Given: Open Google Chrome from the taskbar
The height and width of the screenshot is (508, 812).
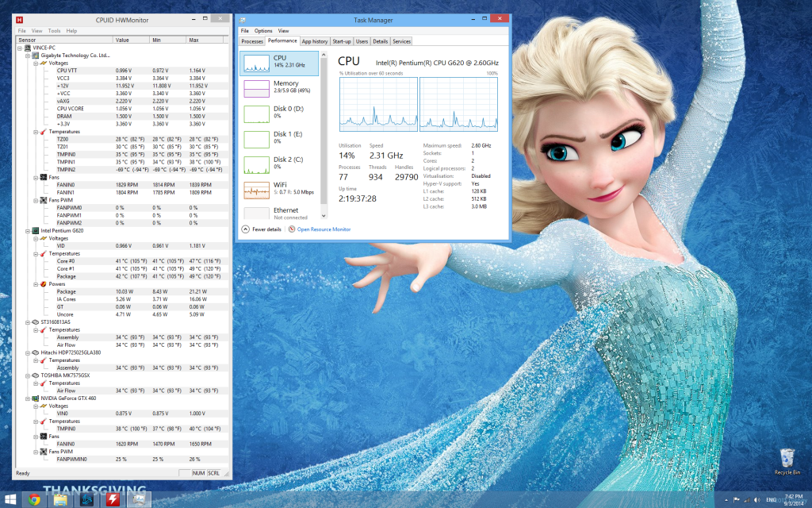Looking at the screenshot, I should pyautogui.click(x=34, y=499).
